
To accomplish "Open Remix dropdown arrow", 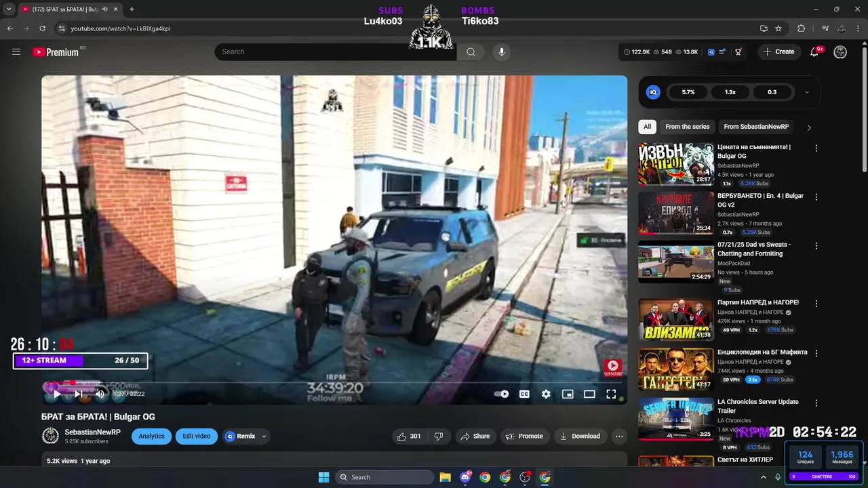I will 264,436.
